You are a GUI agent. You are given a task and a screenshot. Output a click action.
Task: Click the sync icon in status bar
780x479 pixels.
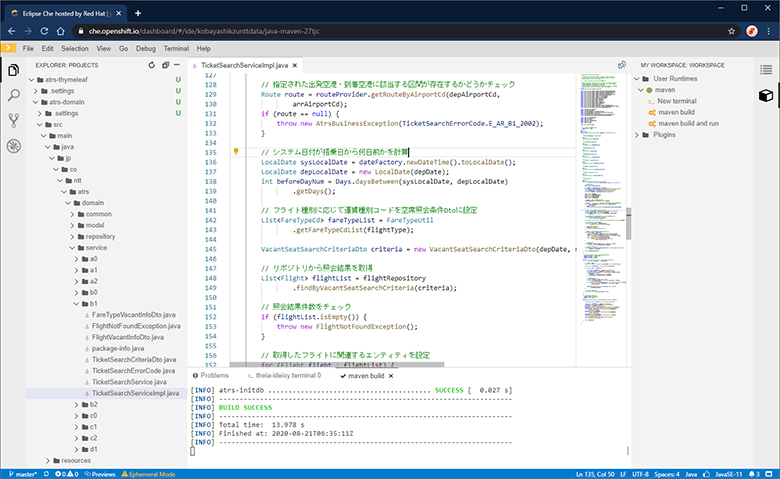(46, 474)
